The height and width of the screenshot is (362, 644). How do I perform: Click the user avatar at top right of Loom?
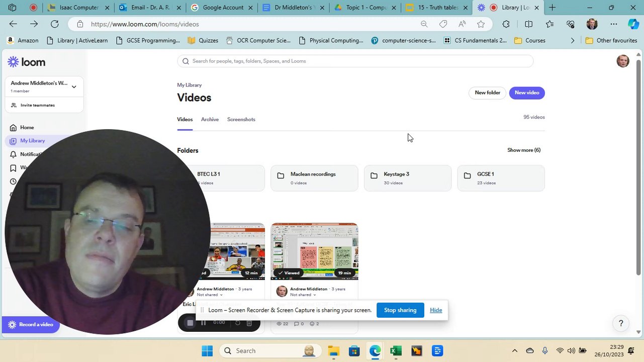(622, 61)
